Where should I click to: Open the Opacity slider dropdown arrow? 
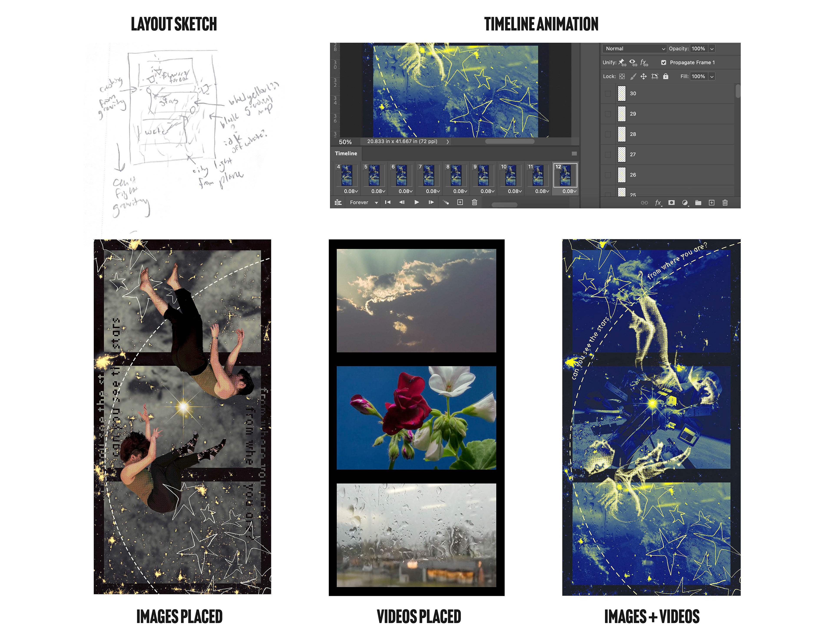pyautogui.click(x=712, y=48)
